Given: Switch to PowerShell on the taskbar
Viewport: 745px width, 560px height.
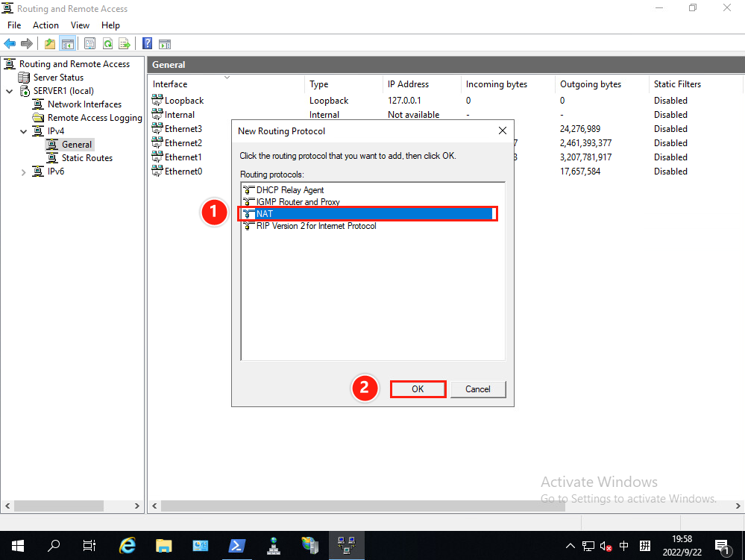Looking at the screenshot, I should [x=236, y=546].
